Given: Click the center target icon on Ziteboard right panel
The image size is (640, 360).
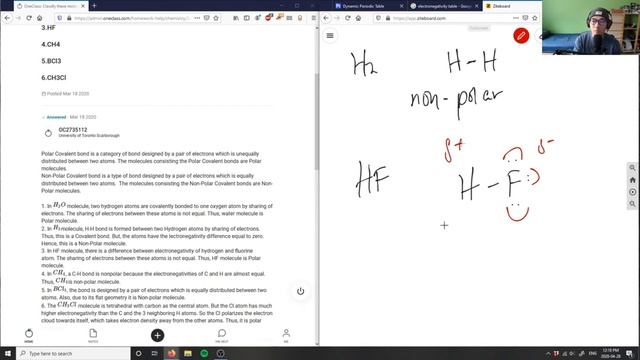Looking at the screenshot, I should (x=632, y=192).
